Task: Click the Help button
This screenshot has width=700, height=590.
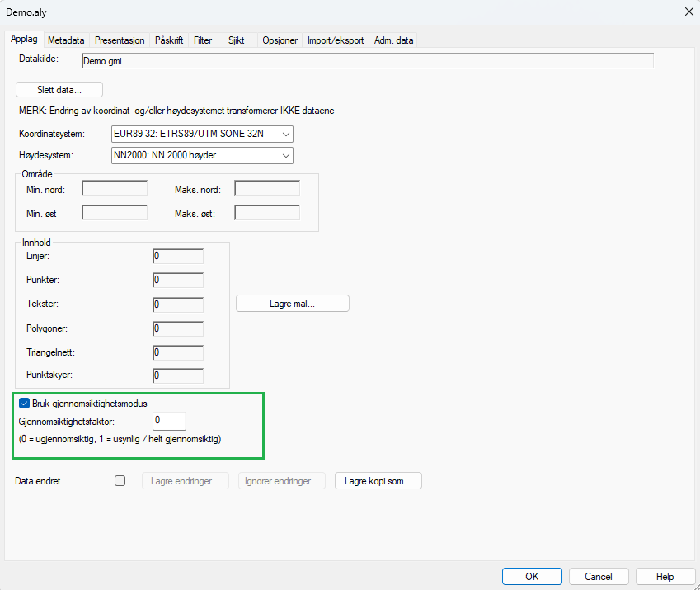Action: pos(665,577)
